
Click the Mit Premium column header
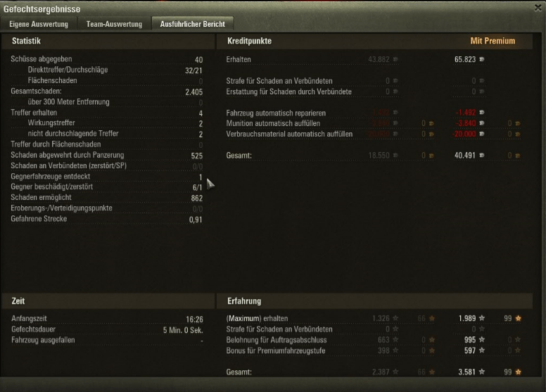(493, 41)
